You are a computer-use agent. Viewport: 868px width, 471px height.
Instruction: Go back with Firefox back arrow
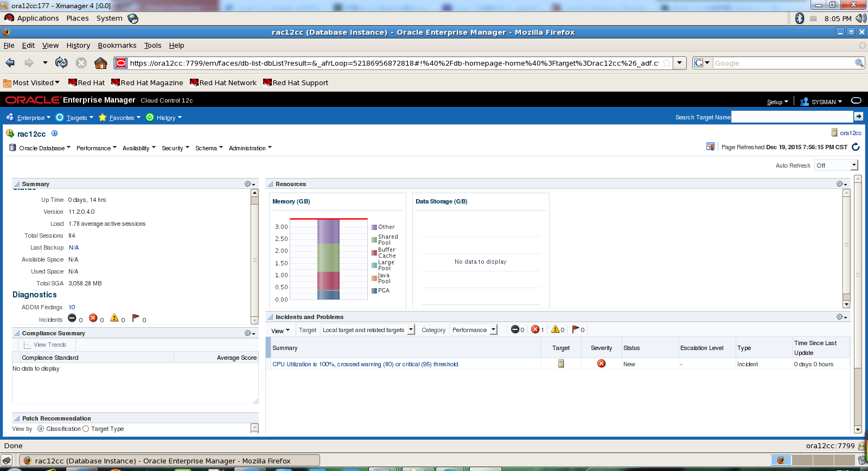click(10, 63)
